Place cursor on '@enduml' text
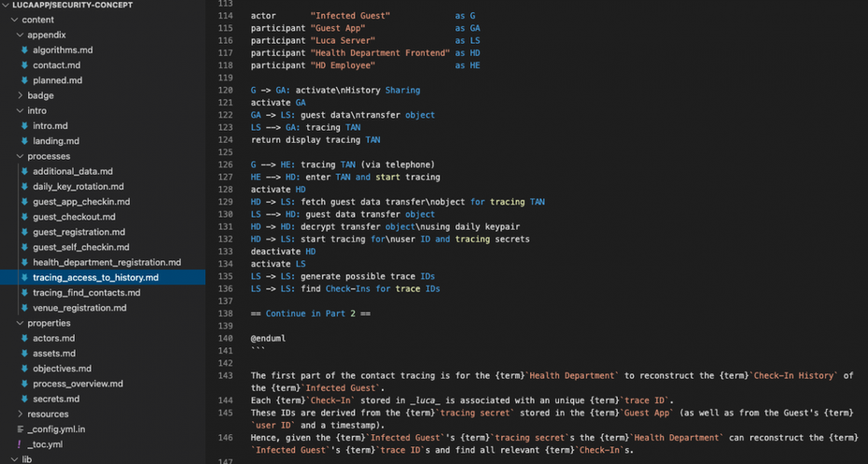The width and height of the screenshot is (868, 464). [268, 338]
